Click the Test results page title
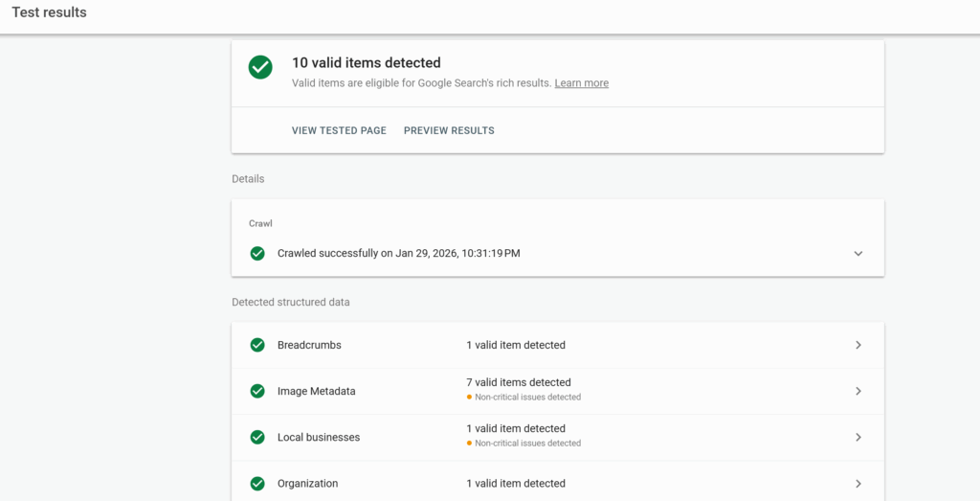Viewport: 980px width, 501px height. pos(49,12)
